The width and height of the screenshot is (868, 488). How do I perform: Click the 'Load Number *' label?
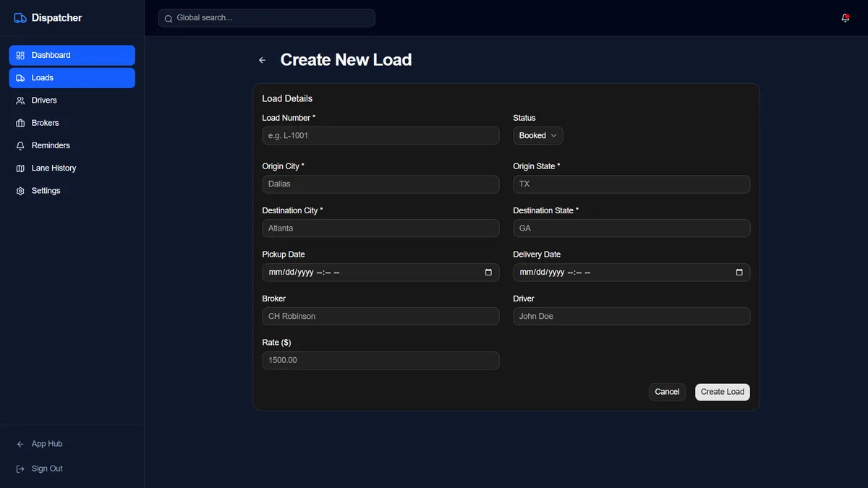(x=289, y=118)
